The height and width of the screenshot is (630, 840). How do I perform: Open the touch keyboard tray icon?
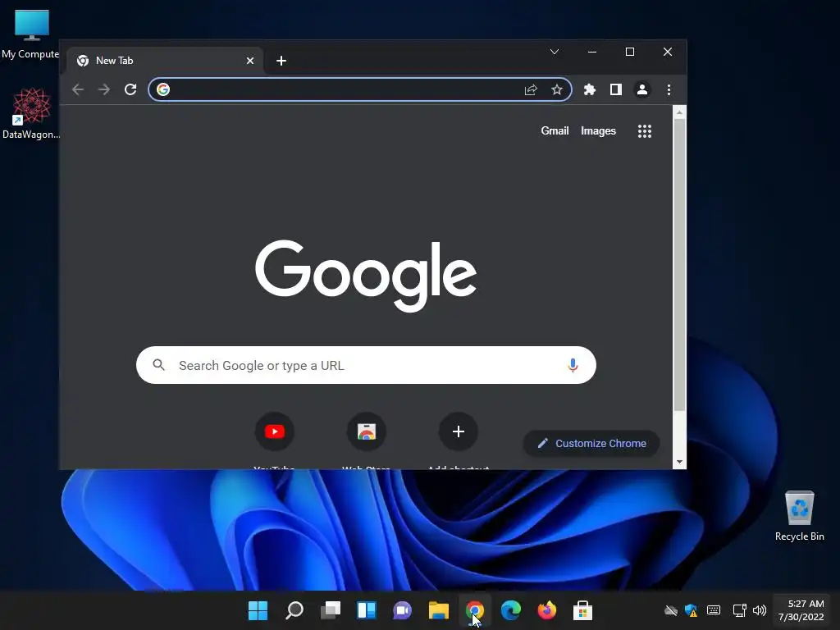[714, 610]
